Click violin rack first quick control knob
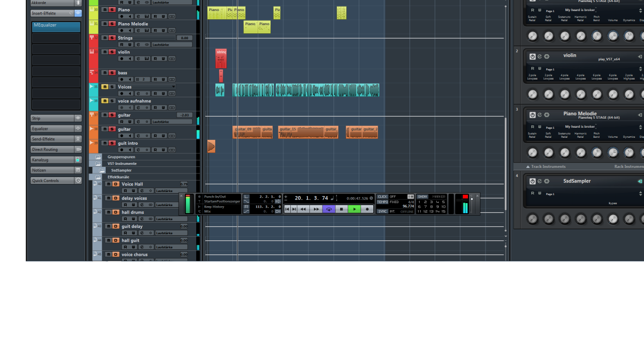The image size is (644, 362). click(532, 95)
